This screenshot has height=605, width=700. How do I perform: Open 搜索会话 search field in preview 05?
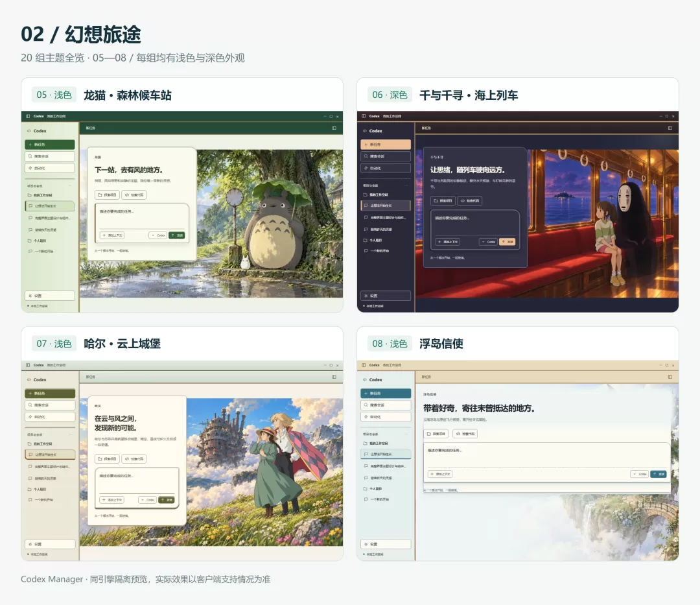(x=50, y=156)
